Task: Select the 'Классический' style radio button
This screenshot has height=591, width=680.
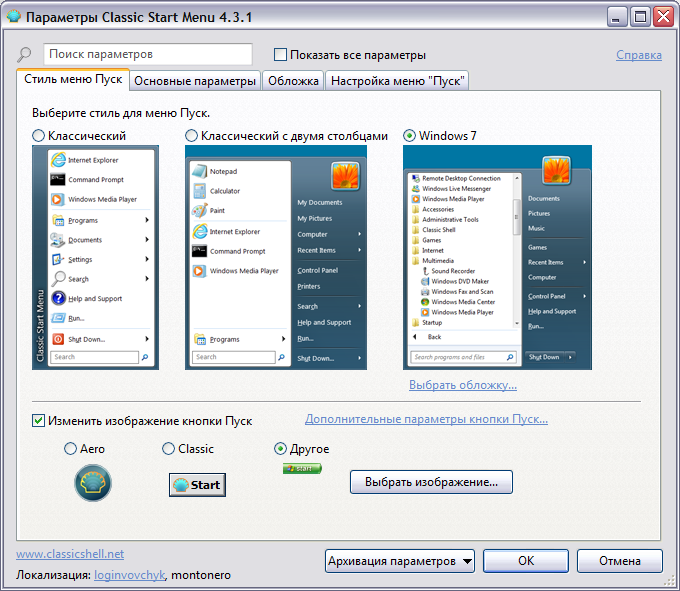Action: click(x=38, y=136)
